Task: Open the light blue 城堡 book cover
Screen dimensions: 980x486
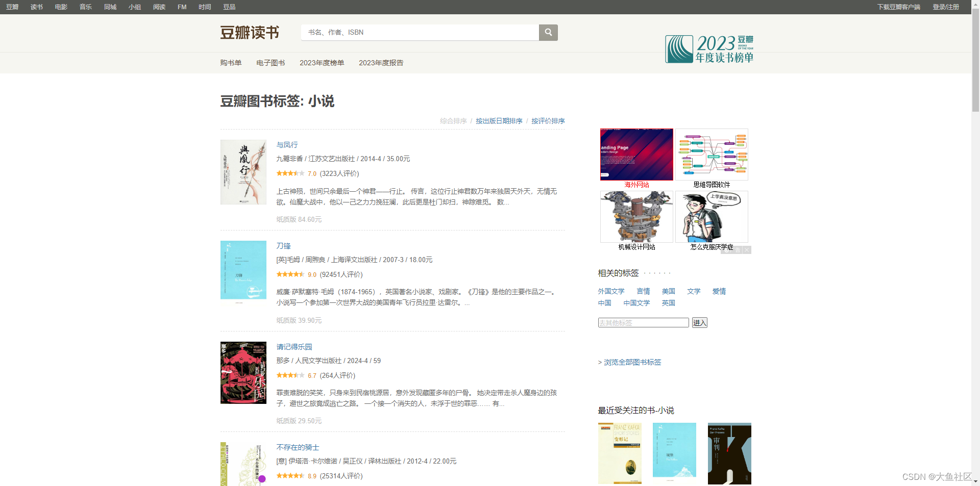Action: coord(674,452)
